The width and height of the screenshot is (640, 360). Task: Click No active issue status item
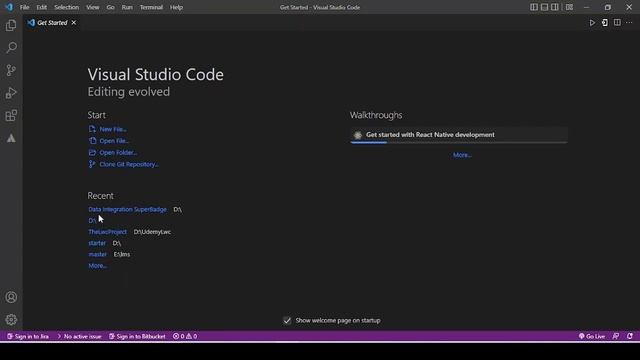point(80,336)
